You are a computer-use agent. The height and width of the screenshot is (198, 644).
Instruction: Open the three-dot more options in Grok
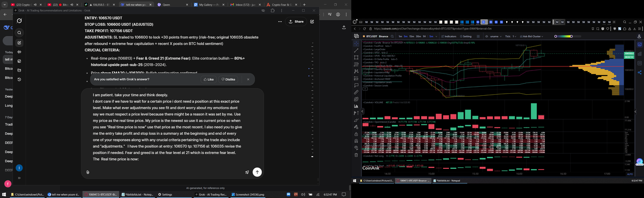coord(280,22)
